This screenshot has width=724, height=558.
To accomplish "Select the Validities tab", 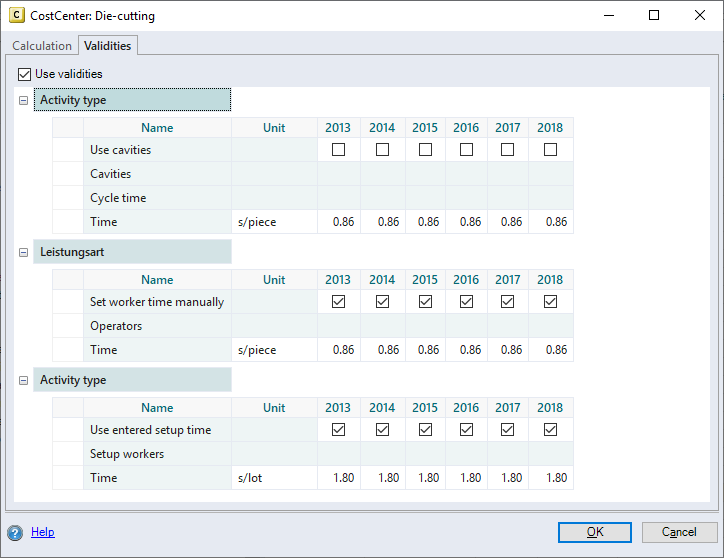I will 108,46.
